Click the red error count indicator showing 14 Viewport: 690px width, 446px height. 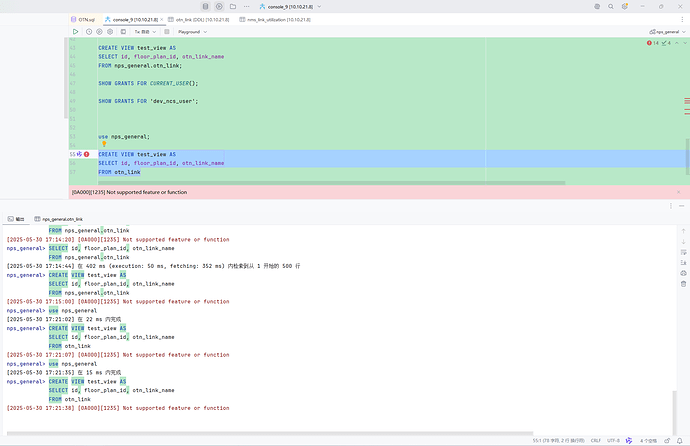click(x=653, y=43)
